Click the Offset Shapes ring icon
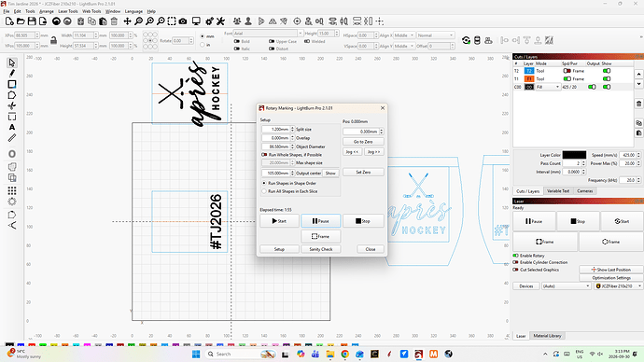Screen dimensions: 644x362 pyautogui.click(x=12, y=154)
